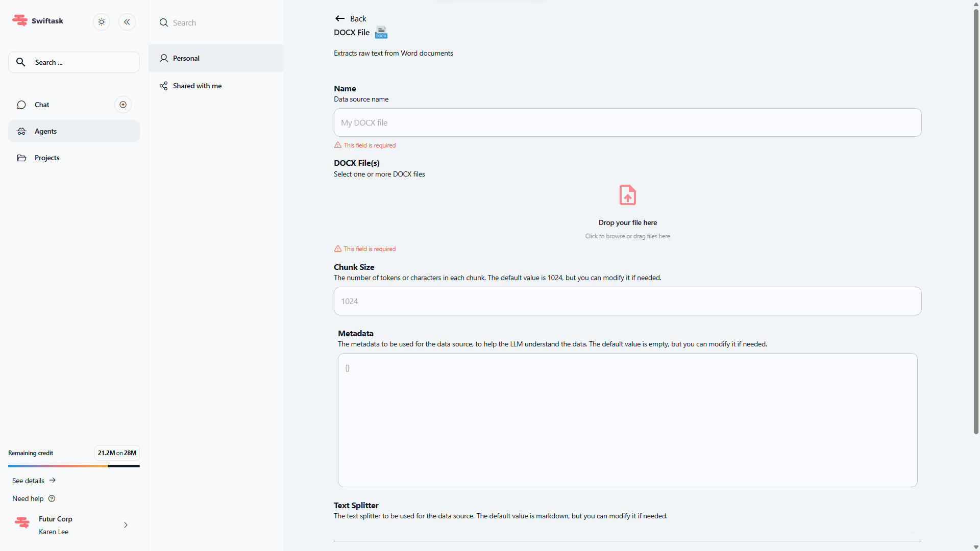
Task: Focus the Data source name field
Action: (x=627, y=122)
